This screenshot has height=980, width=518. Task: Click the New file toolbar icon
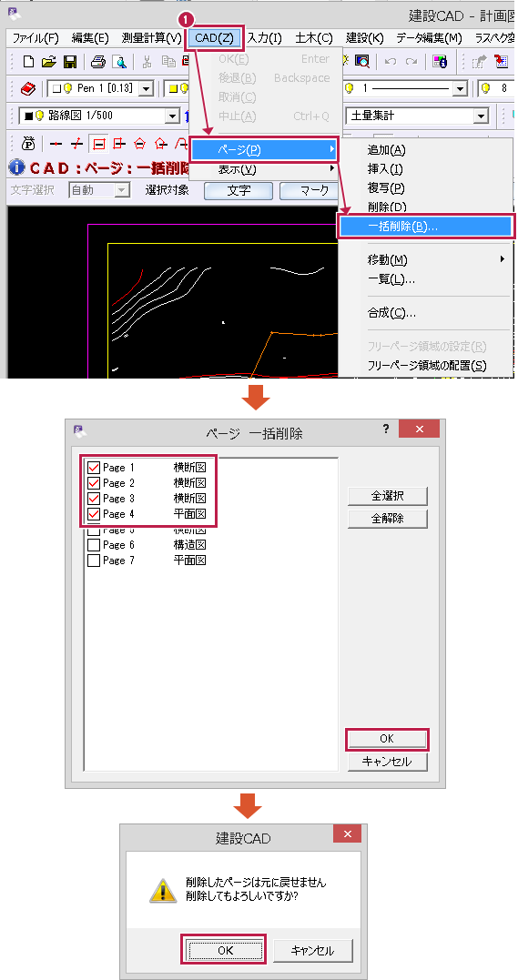click(x=28, y=61)
